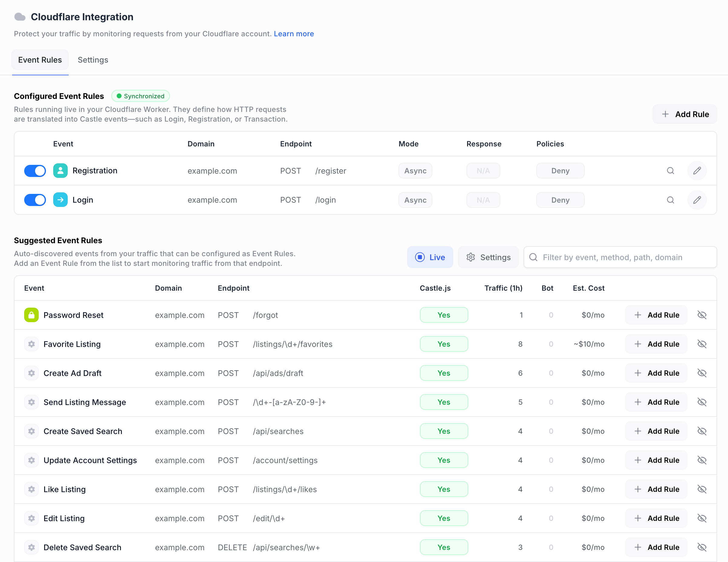Viewport: 728px width, 562px height.
Task: Edit the Login rule with pencil icon
Action: coord(697,200)
